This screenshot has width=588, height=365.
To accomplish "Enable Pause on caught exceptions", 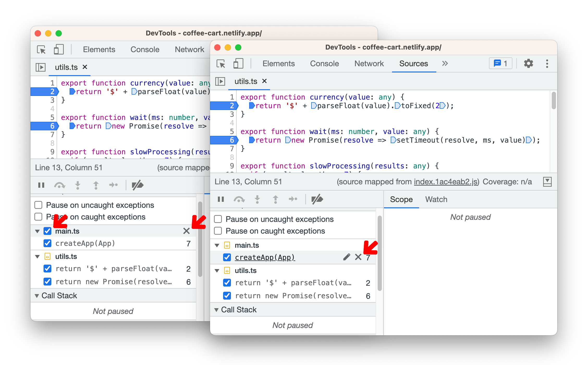I will (218, 231).
